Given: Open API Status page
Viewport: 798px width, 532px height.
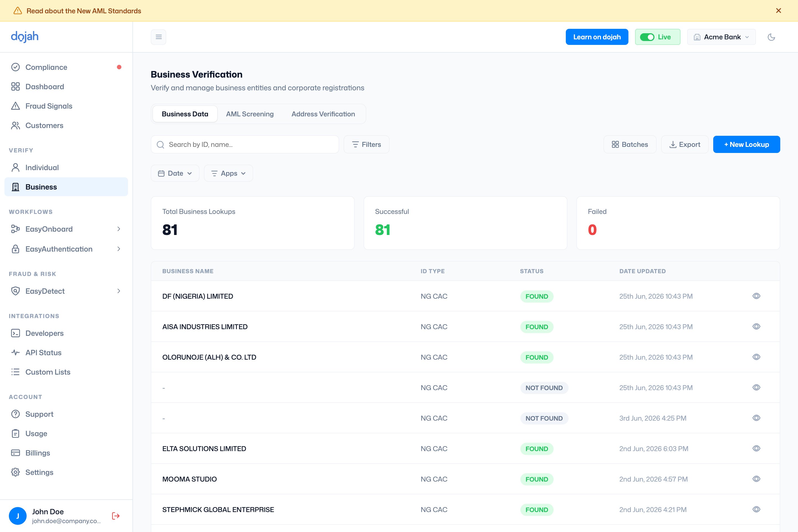Looking at the screenshot, I should coord(66,352).
